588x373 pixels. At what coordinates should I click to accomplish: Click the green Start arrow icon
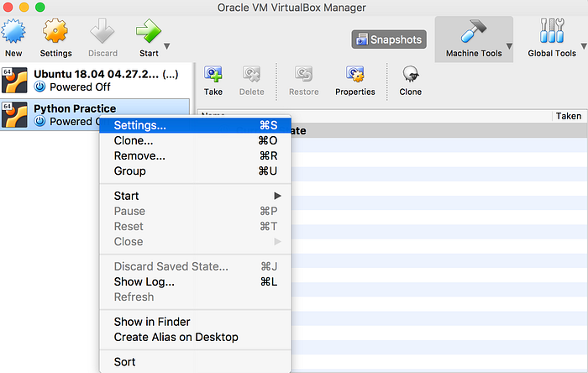[149, 31]
